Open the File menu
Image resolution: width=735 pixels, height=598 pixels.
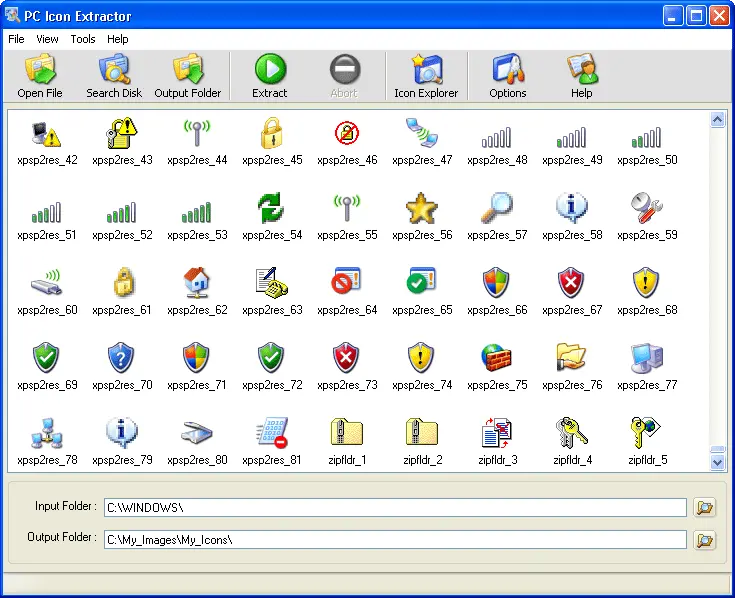[x=16, y=39]
